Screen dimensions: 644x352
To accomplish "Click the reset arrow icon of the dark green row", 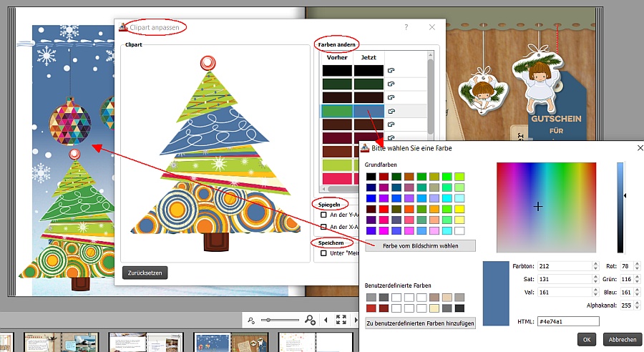I will [x=391, y=84].
